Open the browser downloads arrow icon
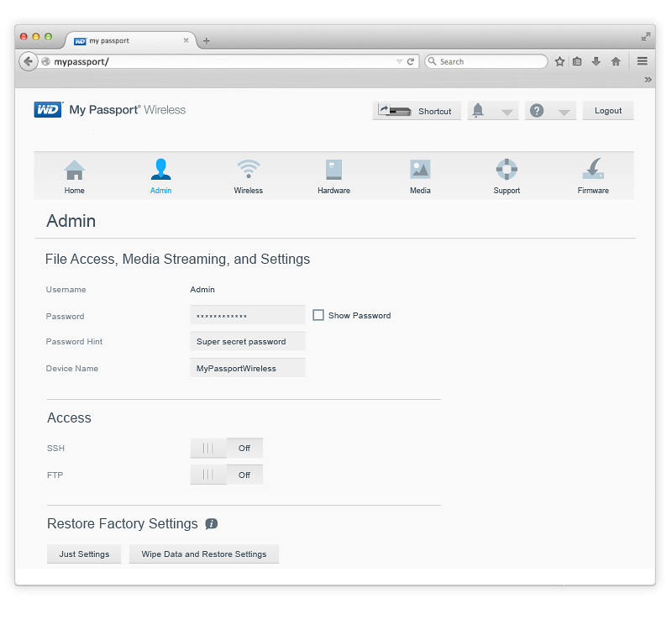Viewport: 672px width, 630px height. 596,61
